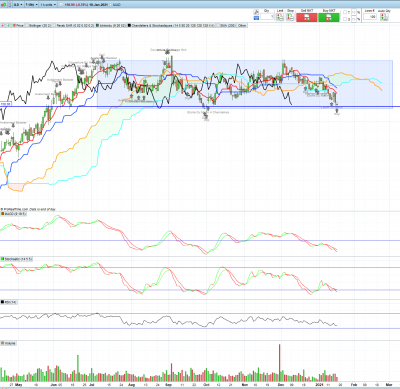Open the timeframe dropdown showing 1 day
This screenshot has width=400, height=389.
[x=32, y=5]
